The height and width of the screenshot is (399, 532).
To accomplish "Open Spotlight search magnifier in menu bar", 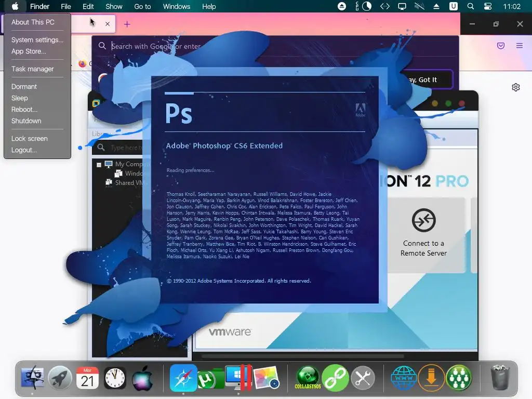I will point(471,6).
